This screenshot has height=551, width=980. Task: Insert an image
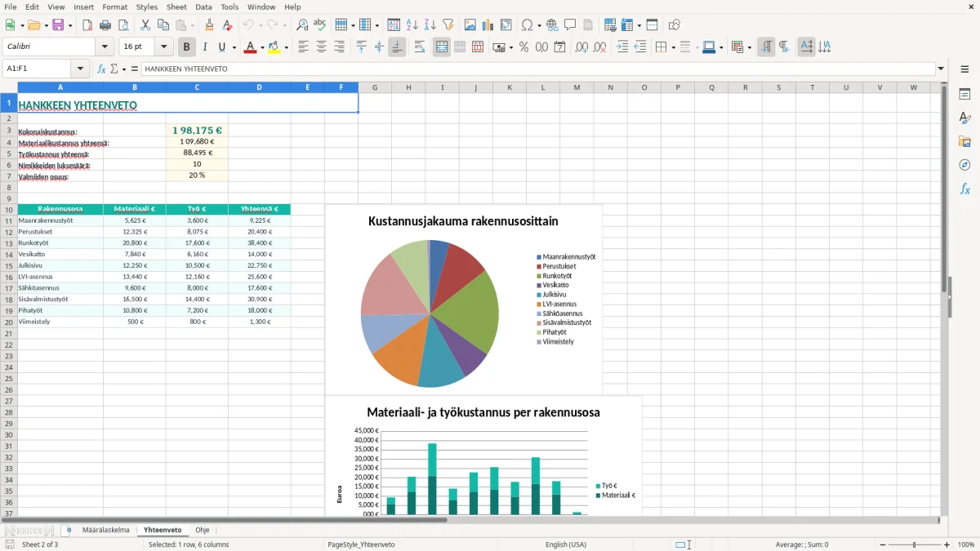[470, 25]
